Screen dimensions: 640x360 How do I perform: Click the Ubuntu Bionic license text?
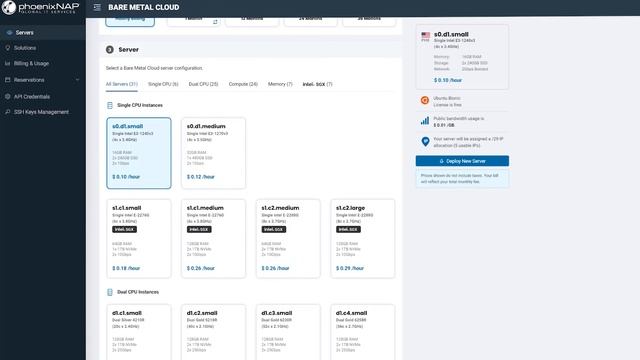tap(447, 102)
